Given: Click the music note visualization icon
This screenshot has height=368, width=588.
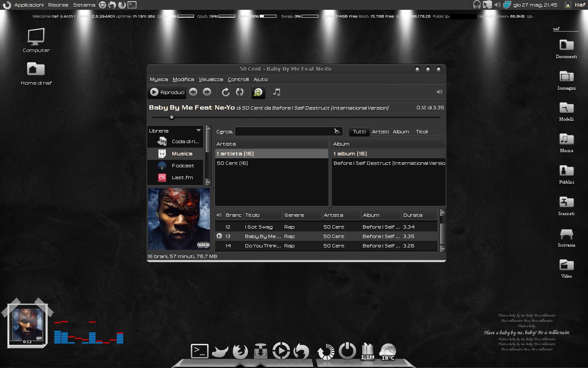Looking at the screenshot, I should tap(276, 92).
